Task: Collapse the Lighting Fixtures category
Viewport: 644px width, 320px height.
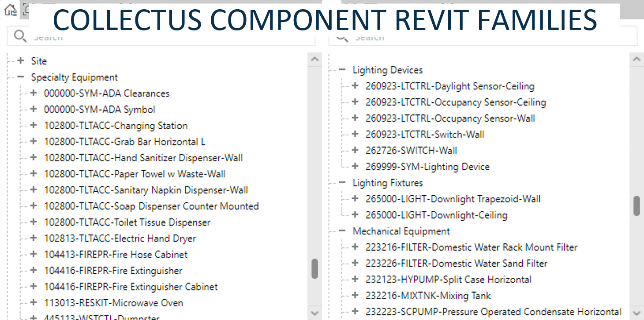Action: 342,182
